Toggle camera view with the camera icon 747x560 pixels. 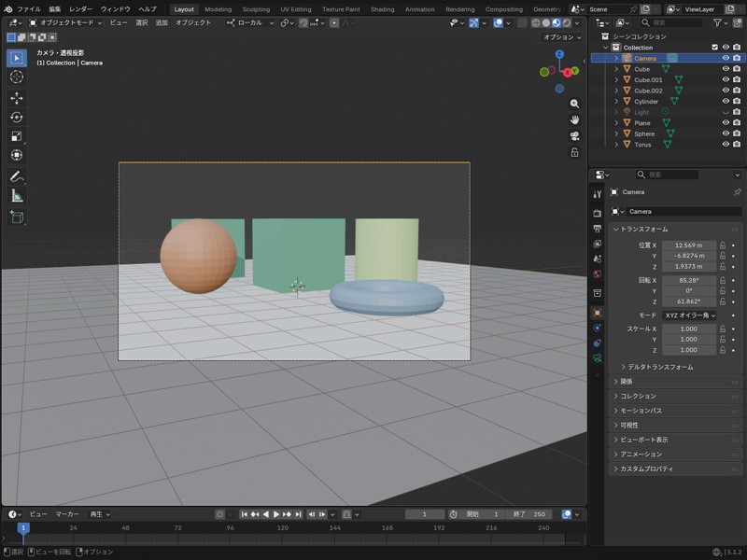574,136
